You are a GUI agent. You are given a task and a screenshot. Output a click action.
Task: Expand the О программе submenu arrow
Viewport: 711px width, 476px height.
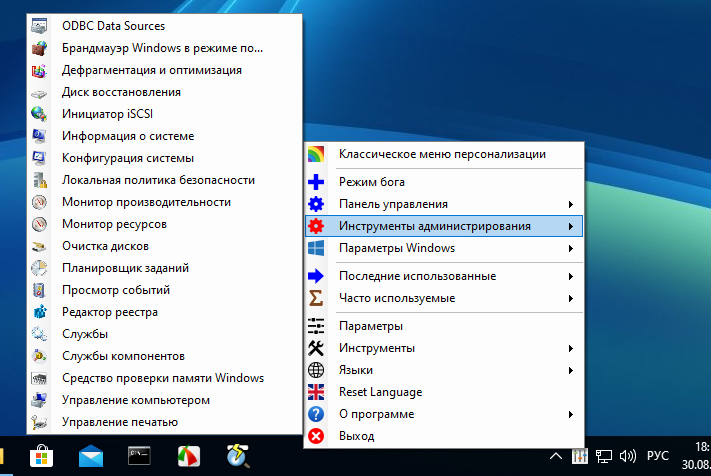pos(570,414)
